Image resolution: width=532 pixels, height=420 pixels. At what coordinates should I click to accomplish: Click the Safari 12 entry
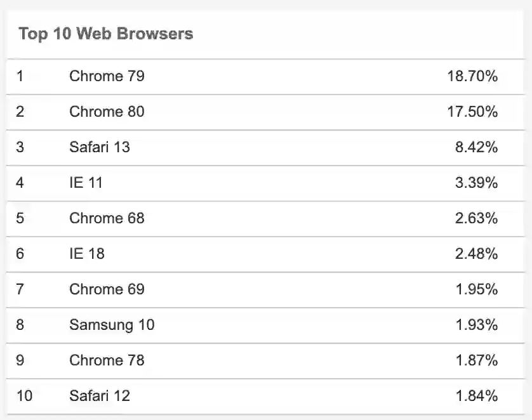click(x=99, y=396)
